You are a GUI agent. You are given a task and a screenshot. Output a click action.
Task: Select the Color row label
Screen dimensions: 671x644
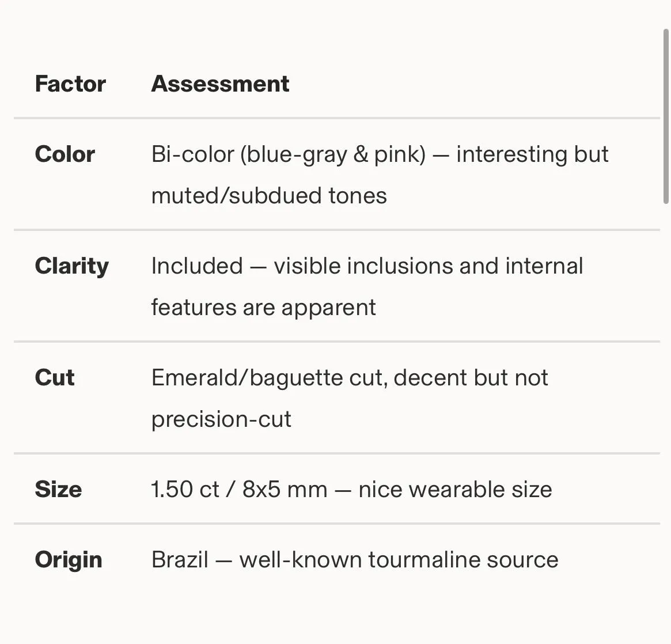[65, 154]
